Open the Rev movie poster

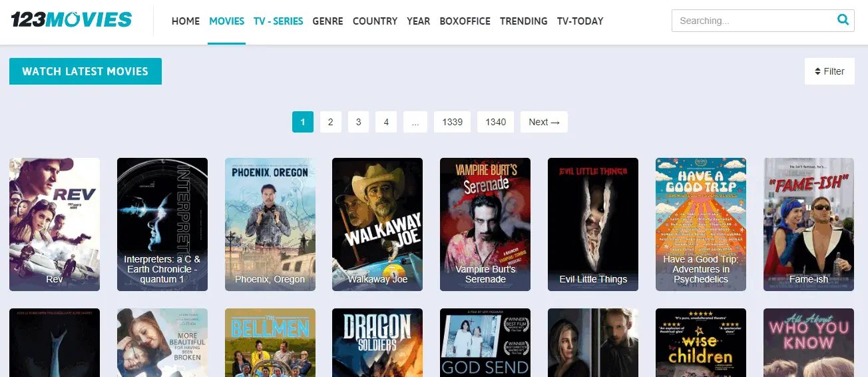pyautogui.click(x=55, y=224)
